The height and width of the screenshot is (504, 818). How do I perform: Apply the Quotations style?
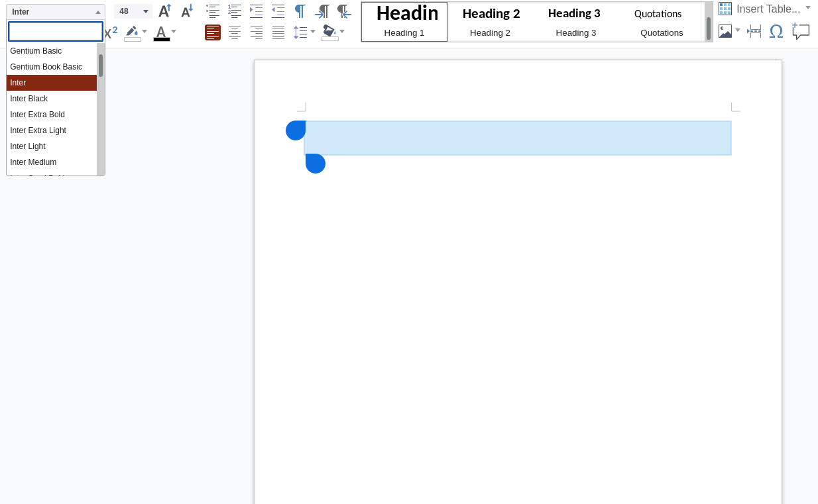pos(658,21)
